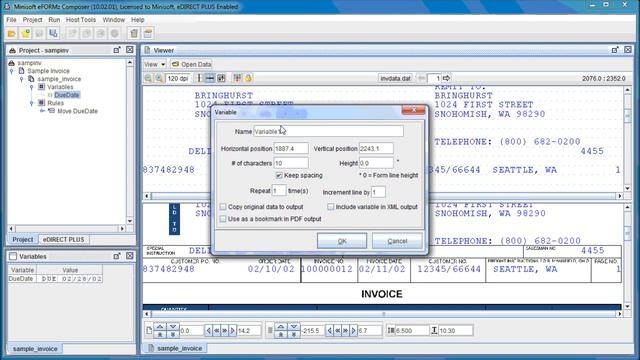
Task: Click the line spacing icon beside 6.500
Action: click(x=391, y=330)
